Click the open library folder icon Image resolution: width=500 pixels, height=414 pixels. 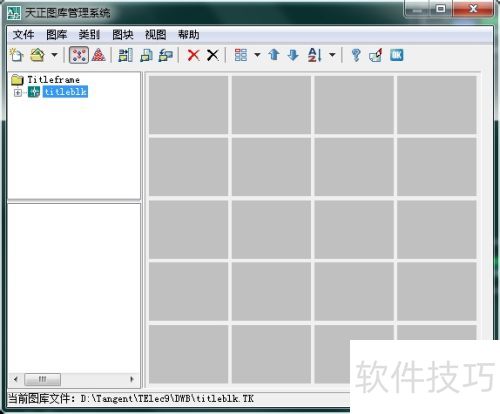pyautogui.click(x=37, y=55)
